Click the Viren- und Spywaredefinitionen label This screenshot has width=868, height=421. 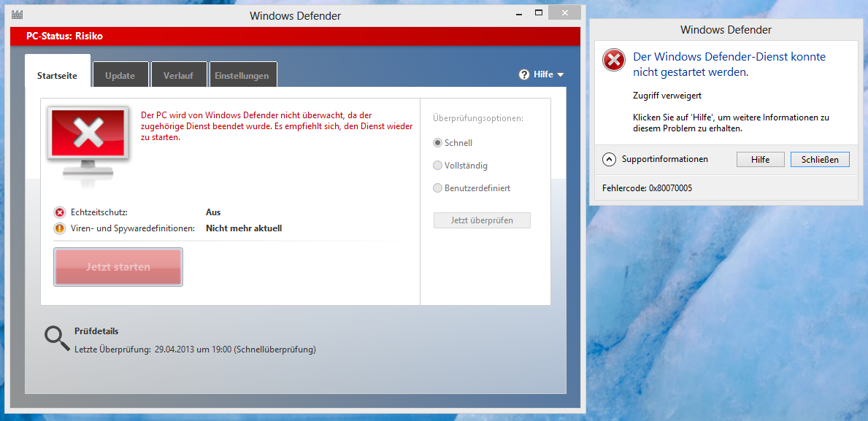[133, 228]
